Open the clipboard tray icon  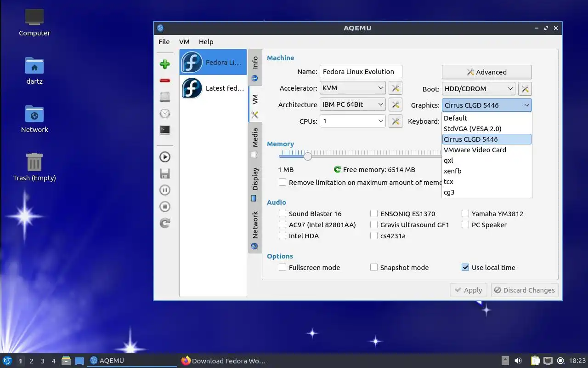coord(535,361)
